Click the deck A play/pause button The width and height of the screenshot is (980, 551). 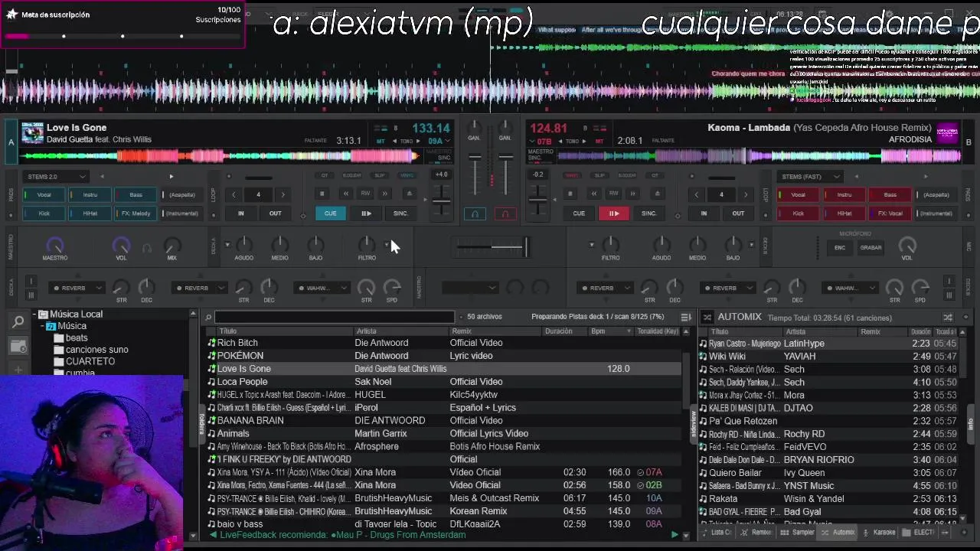click(366, 214)
